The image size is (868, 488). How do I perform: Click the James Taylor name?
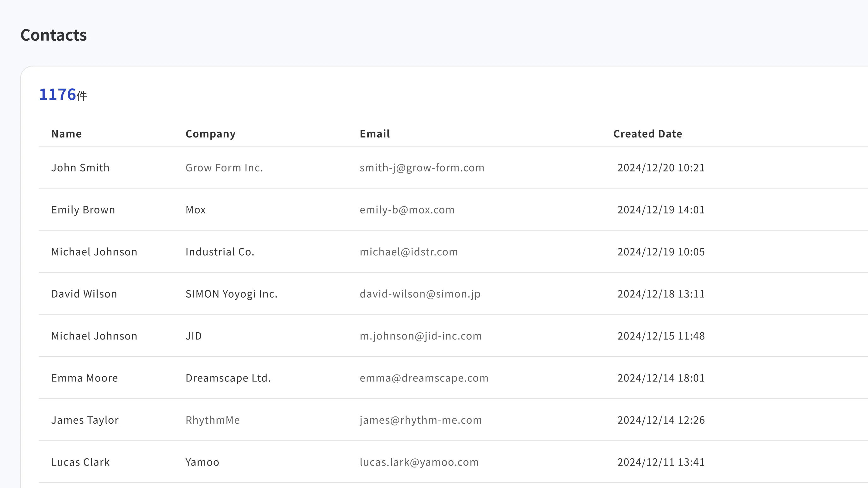click(85, 420)
